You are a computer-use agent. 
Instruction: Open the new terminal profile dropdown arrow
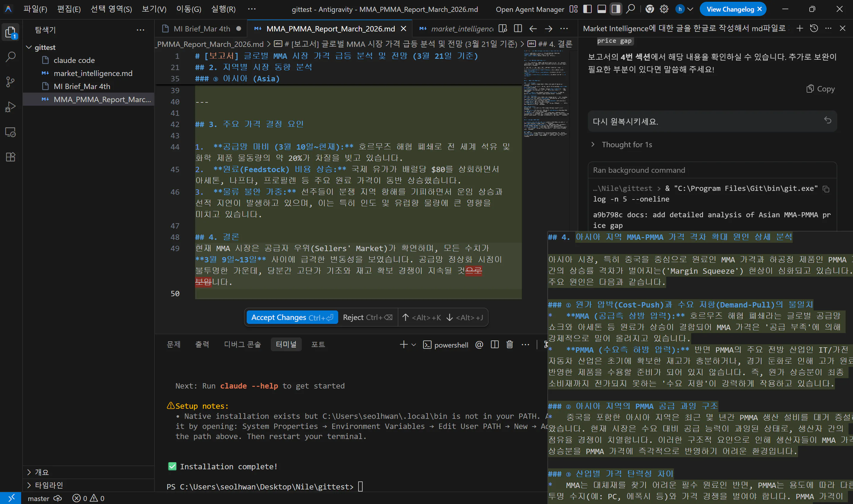414,345
